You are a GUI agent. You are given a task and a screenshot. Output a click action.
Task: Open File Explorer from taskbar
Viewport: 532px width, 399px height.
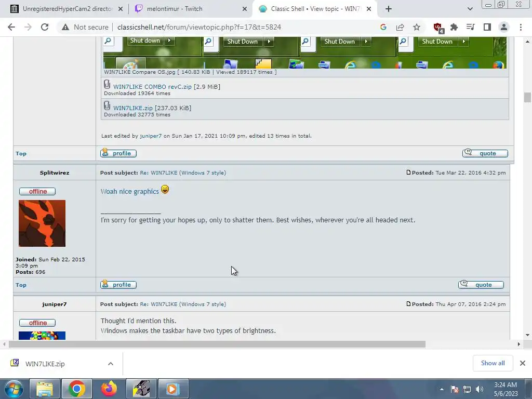click(x=45, y=389)
